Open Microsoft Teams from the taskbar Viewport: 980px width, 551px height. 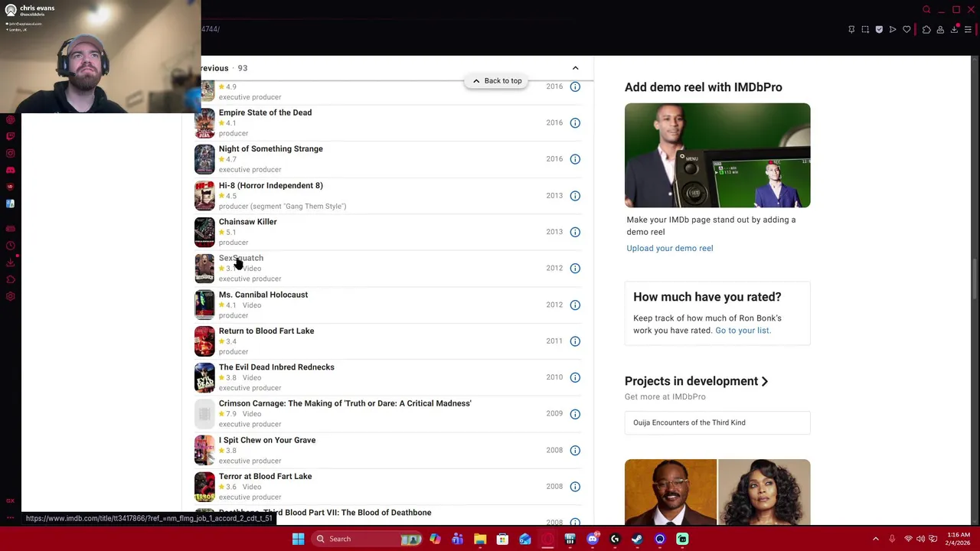458,539
